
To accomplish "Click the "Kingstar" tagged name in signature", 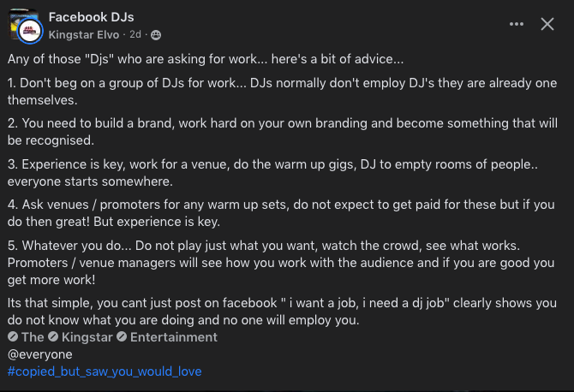I will click(x=87, y=337).
